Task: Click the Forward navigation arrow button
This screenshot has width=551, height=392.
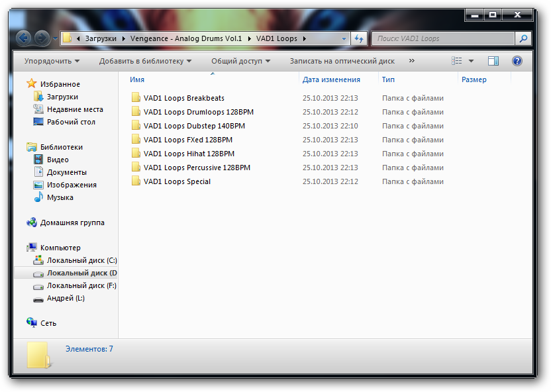Action: click(41, 38)
